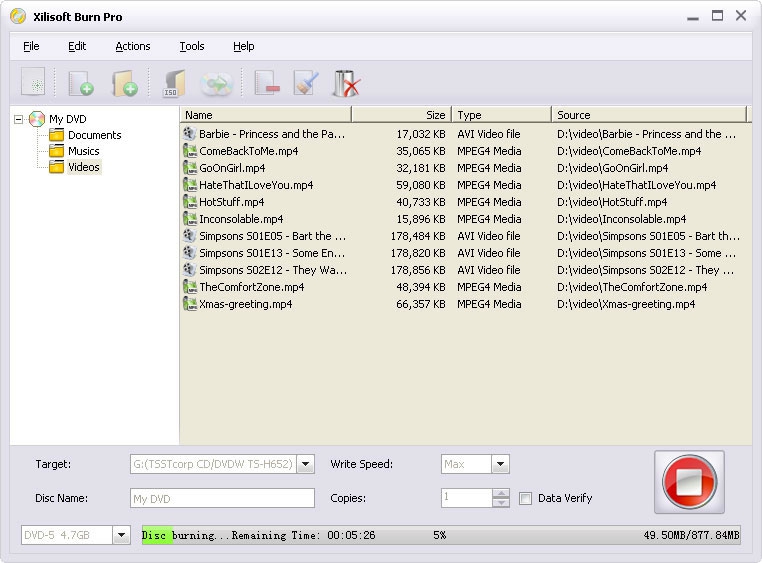
Task: Click the 59,080 KB size cell
Action: 421,185
